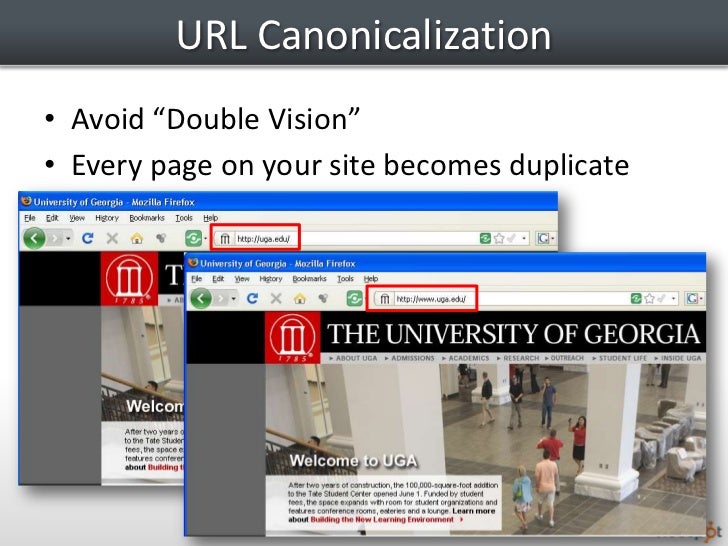
Task: Expand address bar dropdown in www.uga.edu window
Action: (674, 299)
